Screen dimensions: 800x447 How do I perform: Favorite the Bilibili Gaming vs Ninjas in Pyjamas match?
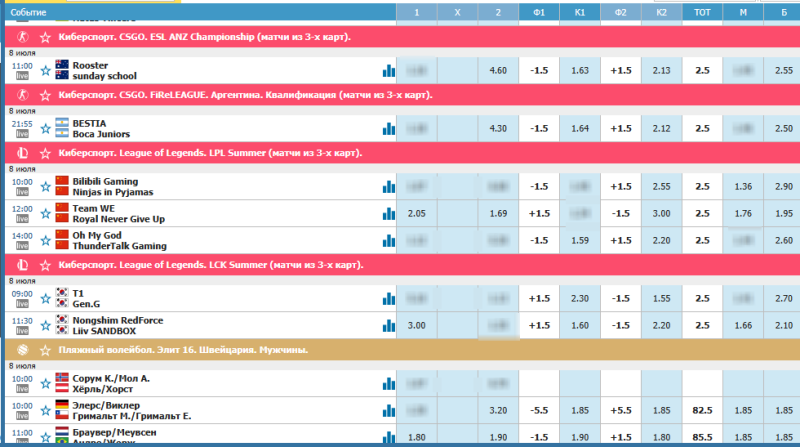(x=45, y=186)
